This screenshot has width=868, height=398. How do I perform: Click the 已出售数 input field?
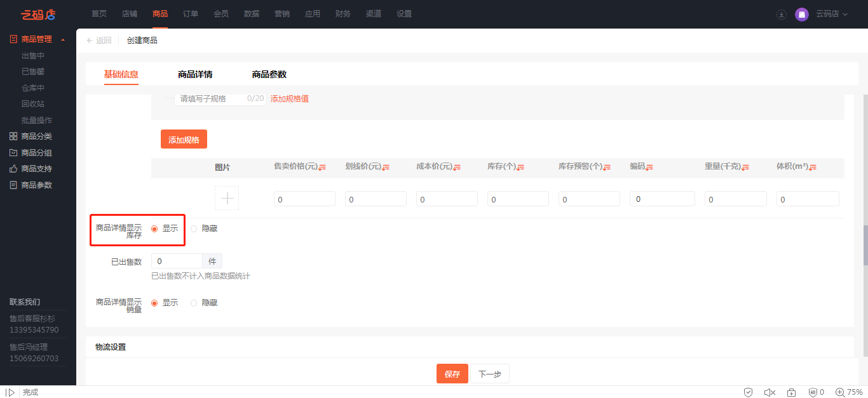coord(177,261)
